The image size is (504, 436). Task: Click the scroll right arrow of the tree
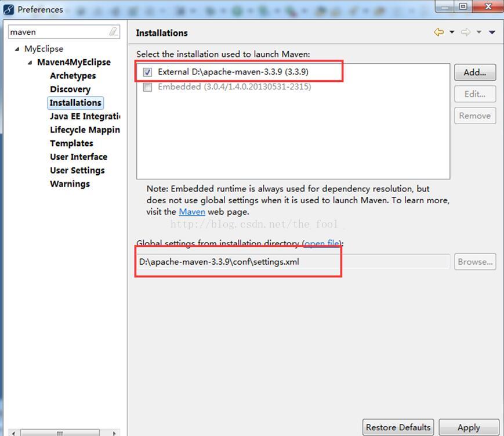(114, 433)
